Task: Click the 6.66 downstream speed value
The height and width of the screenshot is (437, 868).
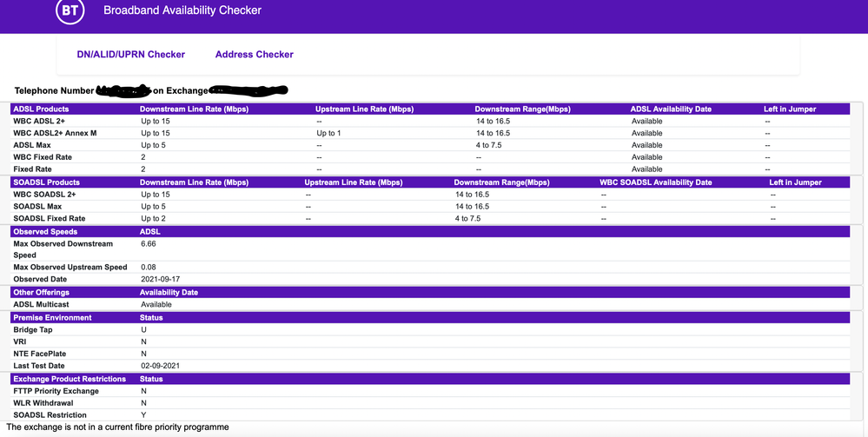Action: click(x=149, y=244)
